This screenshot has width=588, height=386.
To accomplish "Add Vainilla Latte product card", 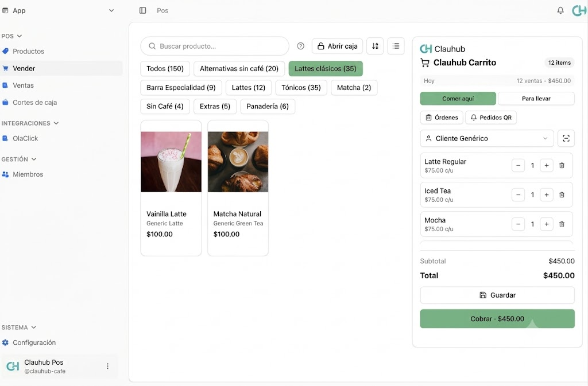I will [x=171, y=188].
